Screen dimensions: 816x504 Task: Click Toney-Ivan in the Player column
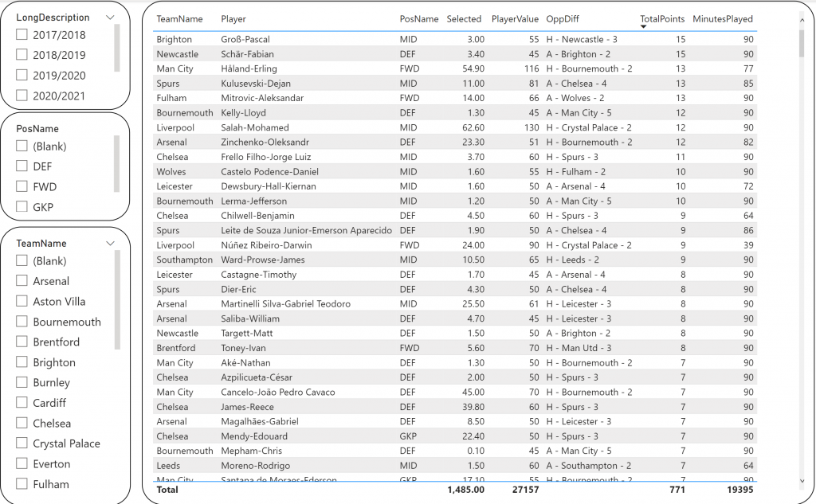243,348
